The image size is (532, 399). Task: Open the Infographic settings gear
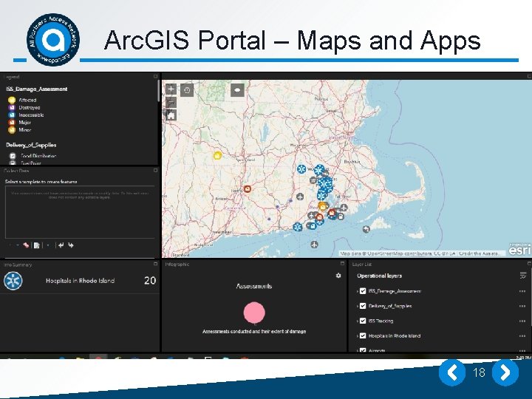click(x=338, y=276)
